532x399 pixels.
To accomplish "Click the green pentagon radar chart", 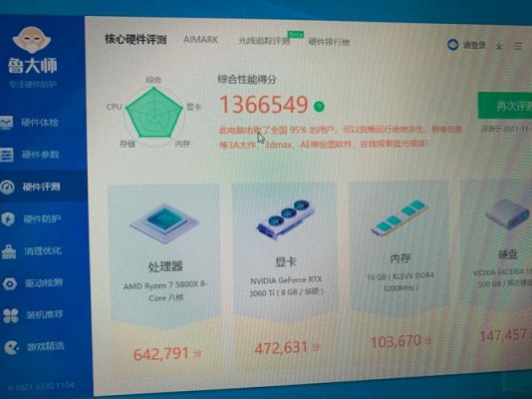I will (154, 113).
